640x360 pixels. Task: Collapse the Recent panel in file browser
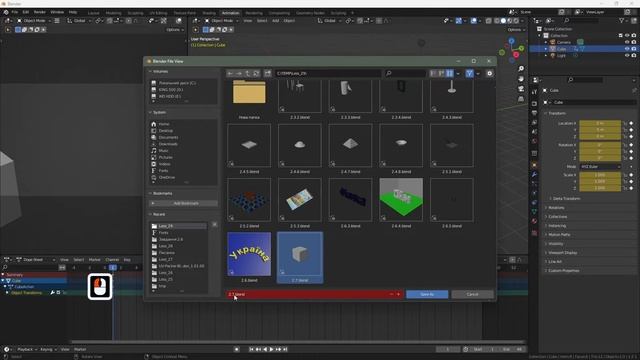pyautogui.click(x=150, y=214)
